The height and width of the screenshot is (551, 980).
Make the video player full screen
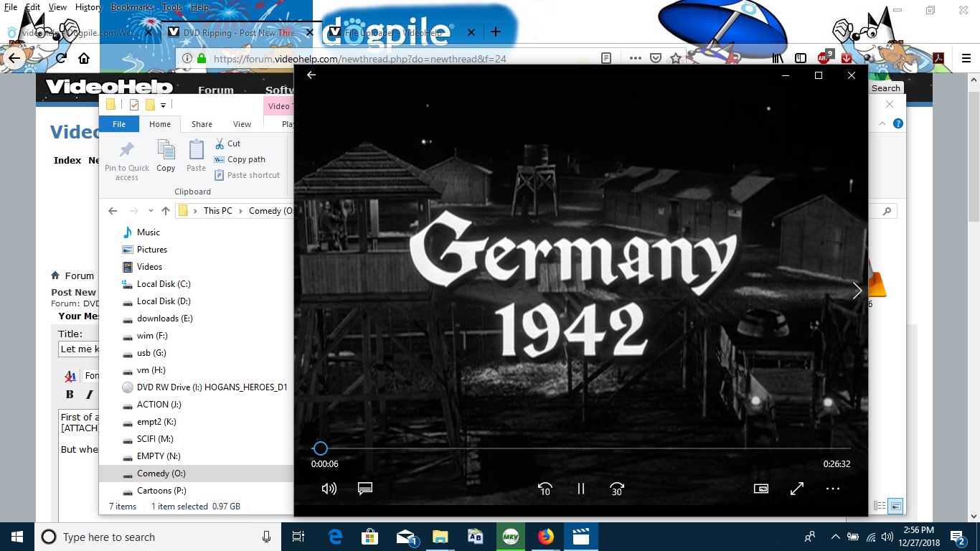click(797, 489)
